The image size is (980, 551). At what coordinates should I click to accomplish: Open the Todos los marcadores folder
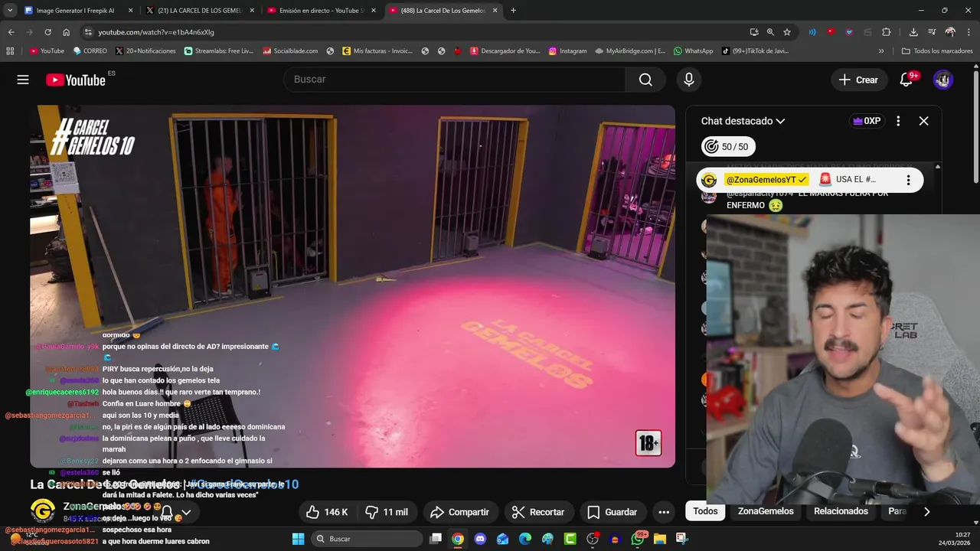pyautogui.click(x=936, y=51)
